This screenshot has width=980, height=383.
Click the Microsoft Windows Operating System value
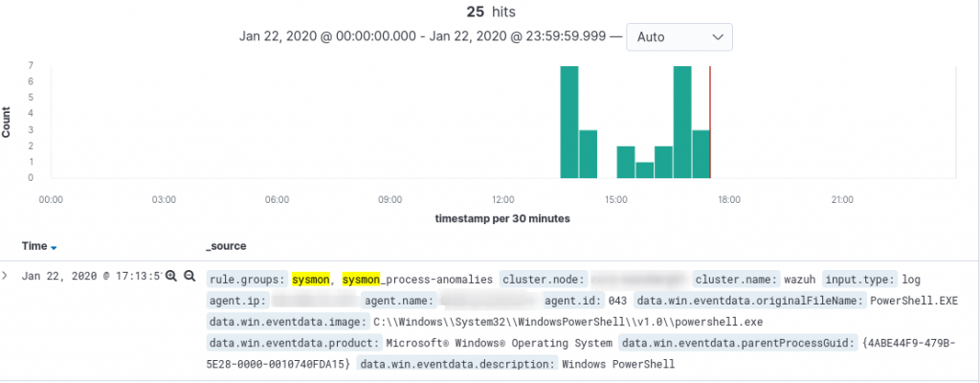coord(499,343)
